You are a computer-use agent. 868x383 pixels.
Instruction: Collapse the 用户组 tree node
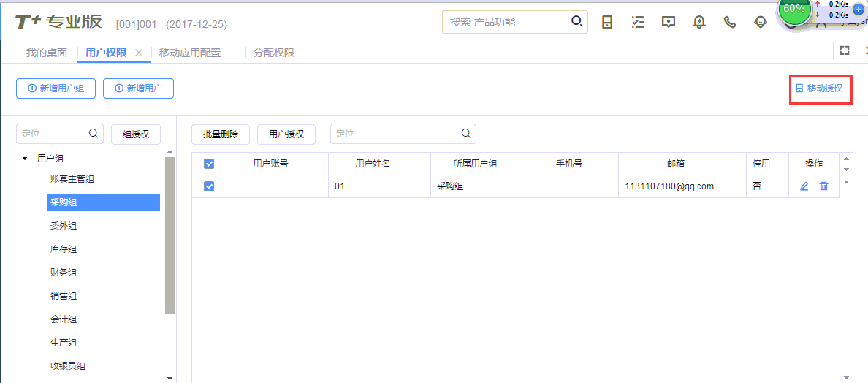pos(24,159)
